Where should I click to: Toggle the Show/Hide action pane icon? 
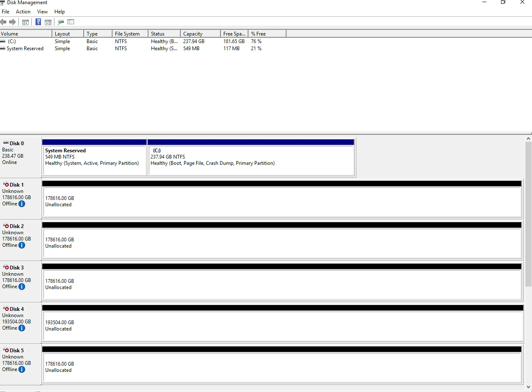(48, 22)
